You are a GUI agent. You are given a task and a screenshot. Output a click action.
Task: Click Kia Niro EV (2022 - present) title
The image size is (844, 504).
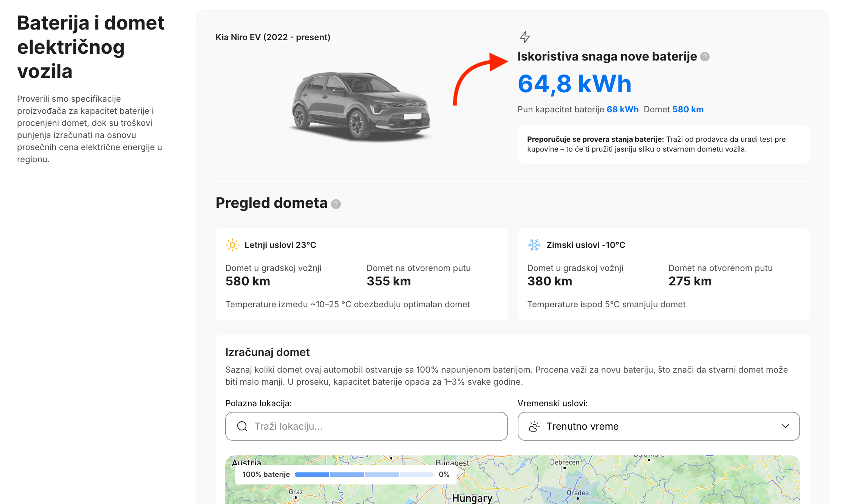pos(273,37)
